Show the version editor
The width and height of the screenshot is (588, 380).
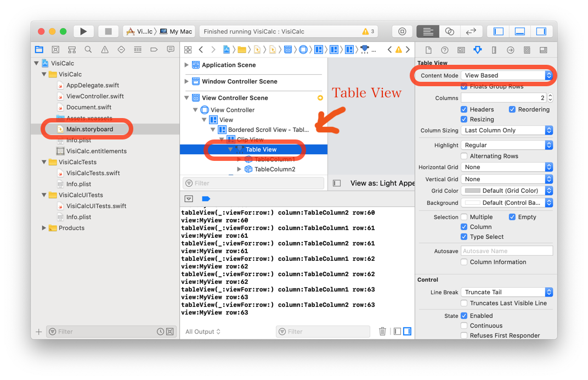[x=471, y=31]
